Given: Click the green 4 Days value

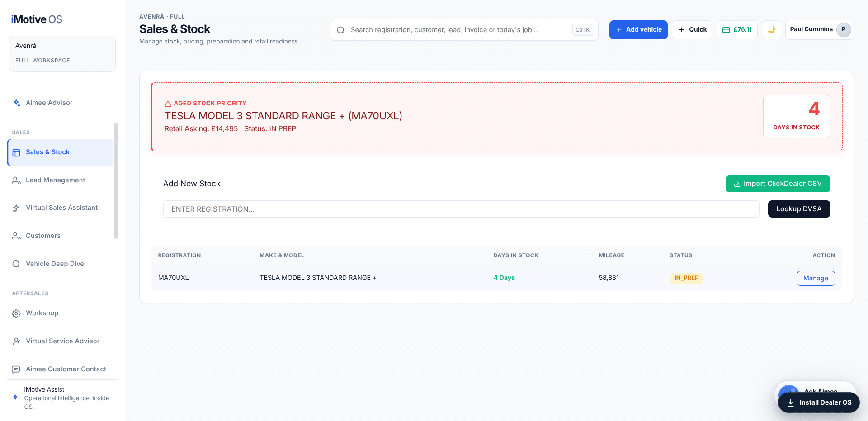Looking at the screenshot, I should (x=504, y=278).
